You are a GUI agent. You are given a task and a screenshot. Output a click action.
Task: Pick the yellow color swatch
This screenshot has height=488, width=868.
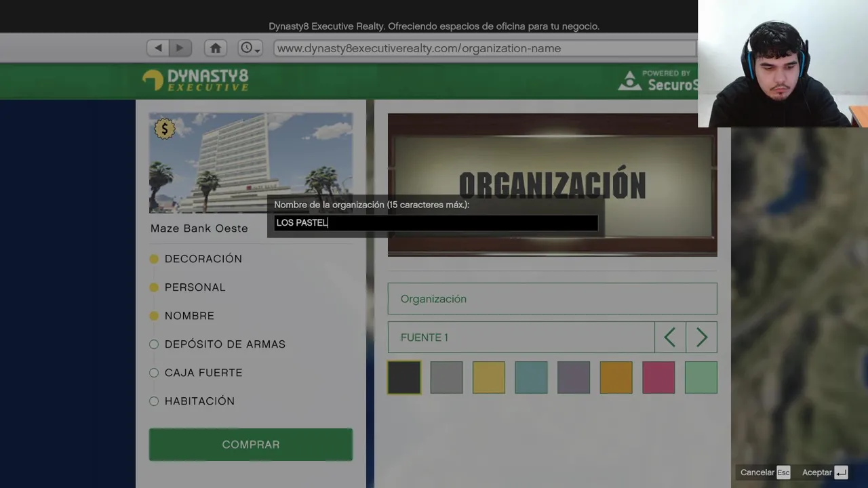tap(489, 378)
